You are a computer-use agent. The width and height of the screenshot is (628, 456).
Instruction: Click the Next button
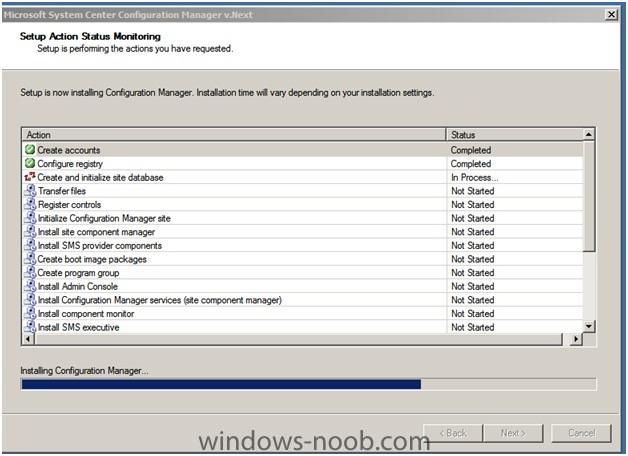point(513,433)
